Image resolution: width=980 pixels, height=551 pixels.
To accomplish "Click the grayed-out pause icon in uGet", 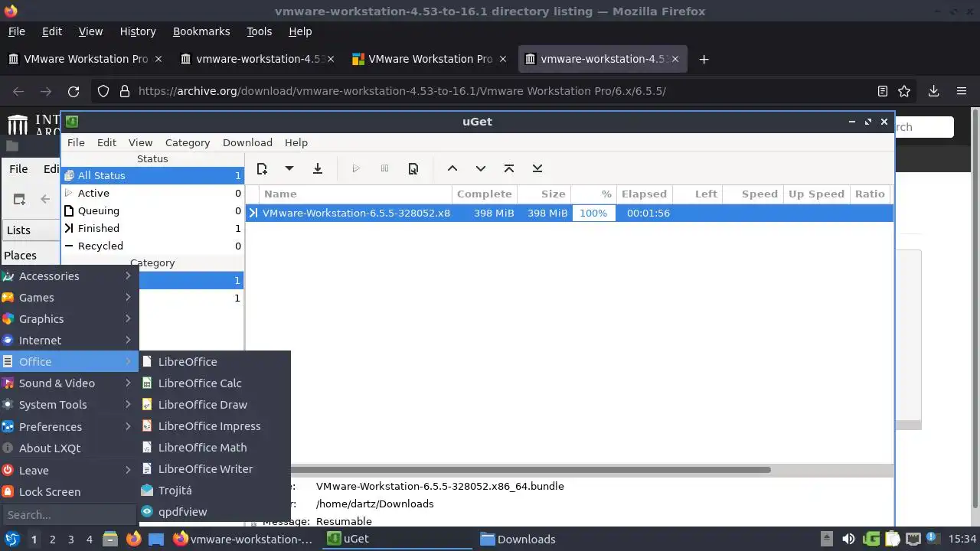I will (x=384, y=168).
